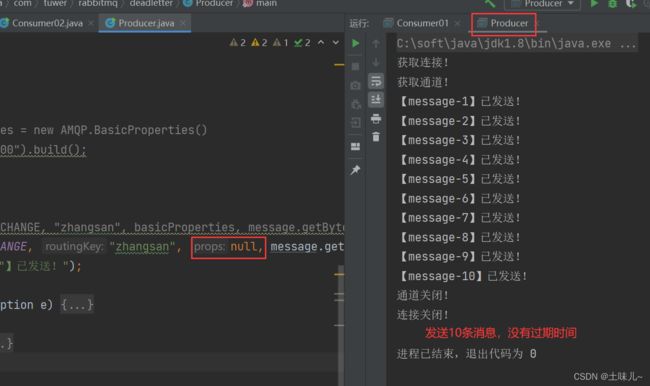Close the Consumer02.java editor tab
650x386 pixels.
[x=91, y=23]
